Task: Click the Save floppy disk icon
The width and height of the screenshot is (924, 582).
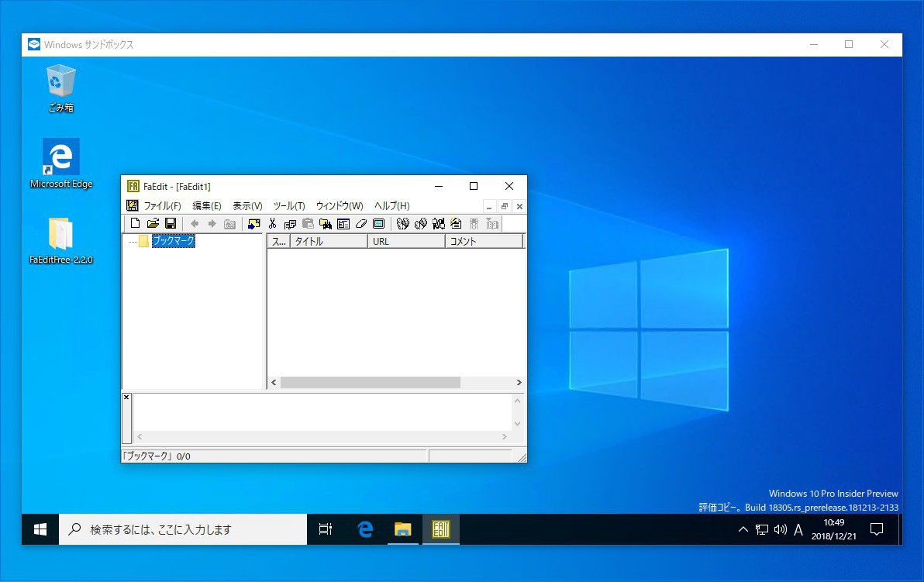Action: click(170, 224)
